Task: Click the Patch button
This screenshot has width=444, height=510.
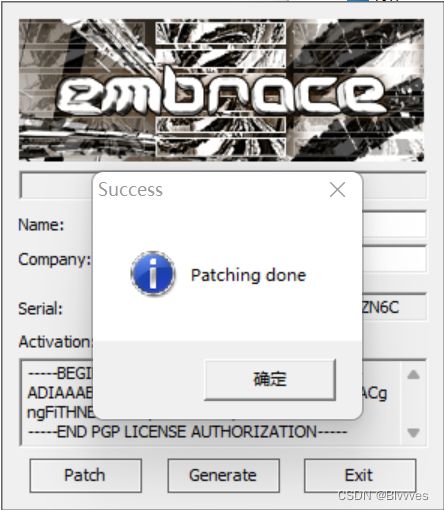Action: 85,475
